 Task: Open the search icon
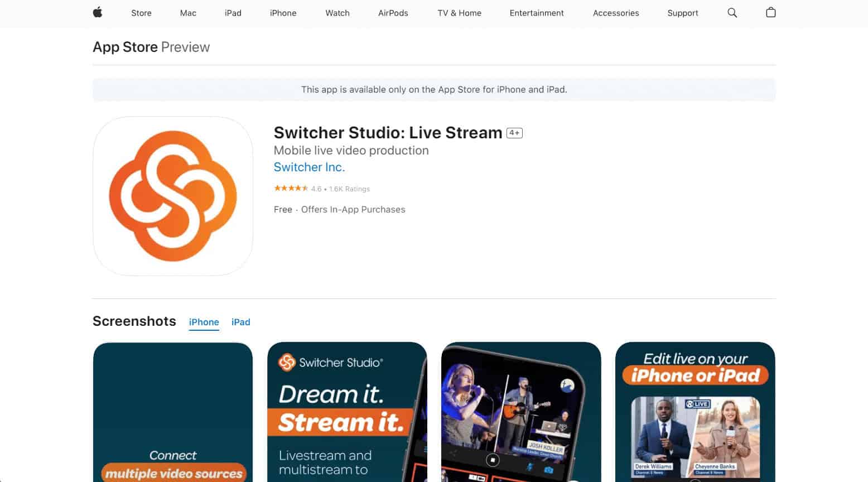(732, 13)
